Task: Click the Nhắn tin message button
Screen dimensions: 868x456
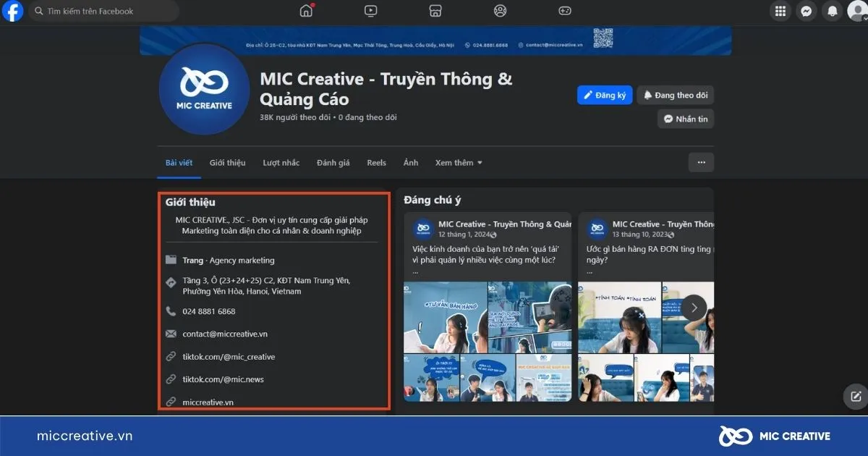Action: 685,118
